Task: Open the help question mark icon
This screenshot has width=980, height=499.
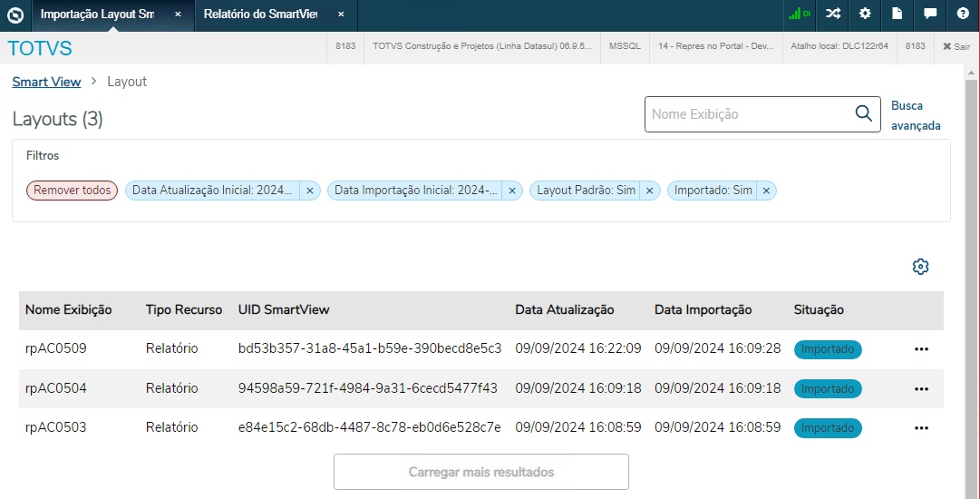Action: (963, 15)
